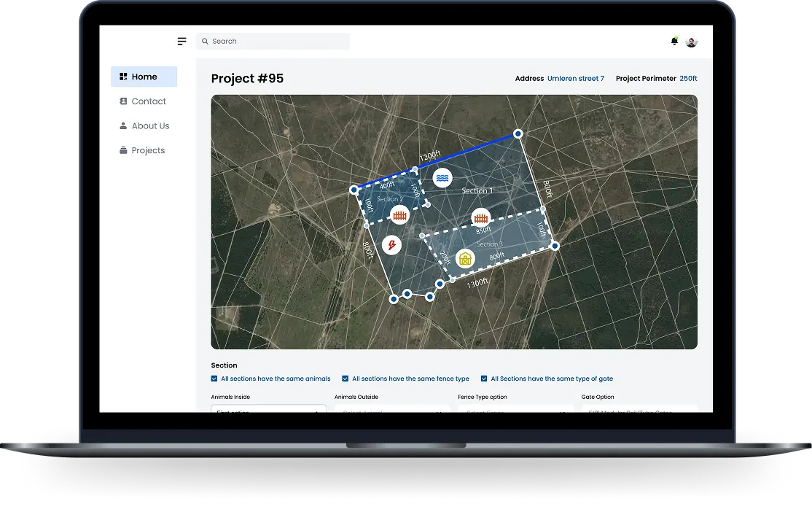The image size is (812, 512).
Task: Click the user profile avatar
Action: coord(692,42)
